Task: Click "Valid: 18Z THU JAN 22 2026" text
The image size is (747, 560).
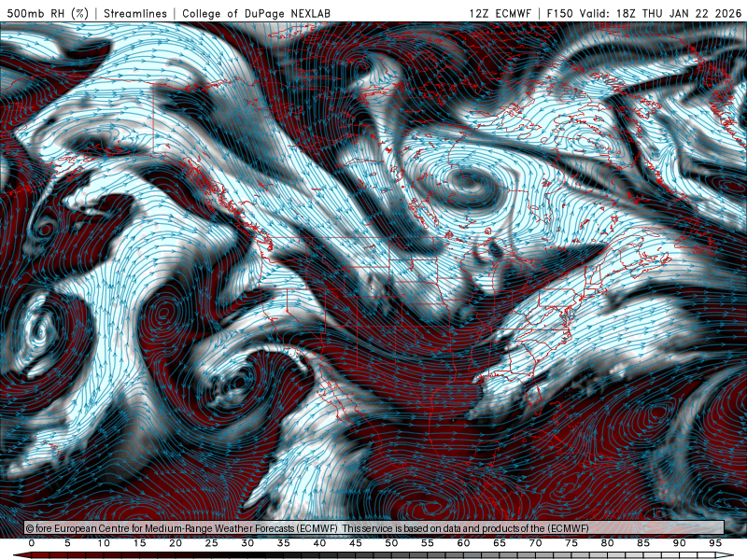Action: tap(660, 13)
